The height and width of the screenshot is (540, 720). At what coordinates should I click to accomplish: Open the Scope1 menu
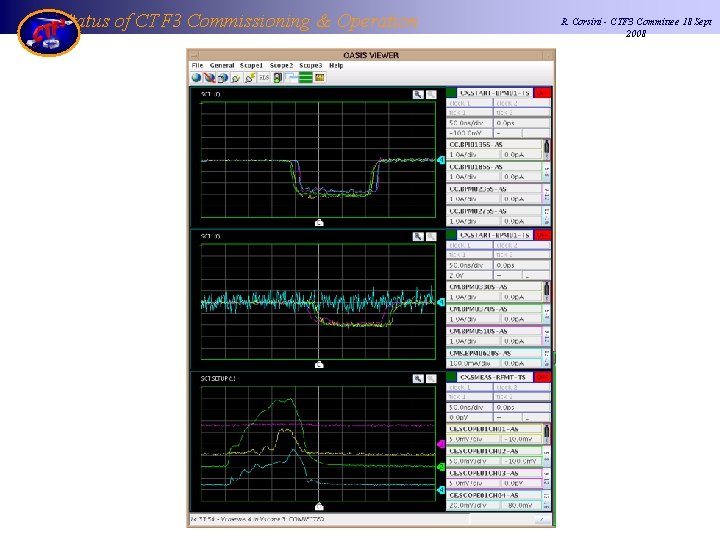point(251,66)
